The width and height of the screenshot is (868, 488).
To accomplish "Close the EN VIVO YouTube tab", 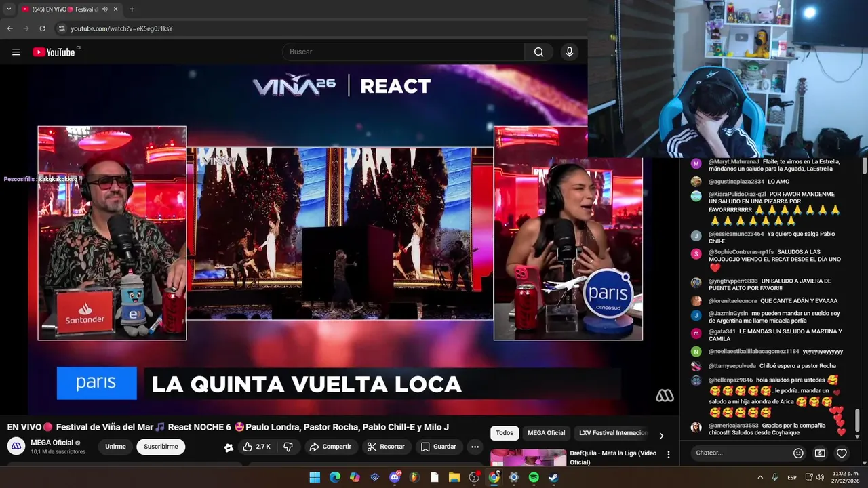I will point(116,9).
